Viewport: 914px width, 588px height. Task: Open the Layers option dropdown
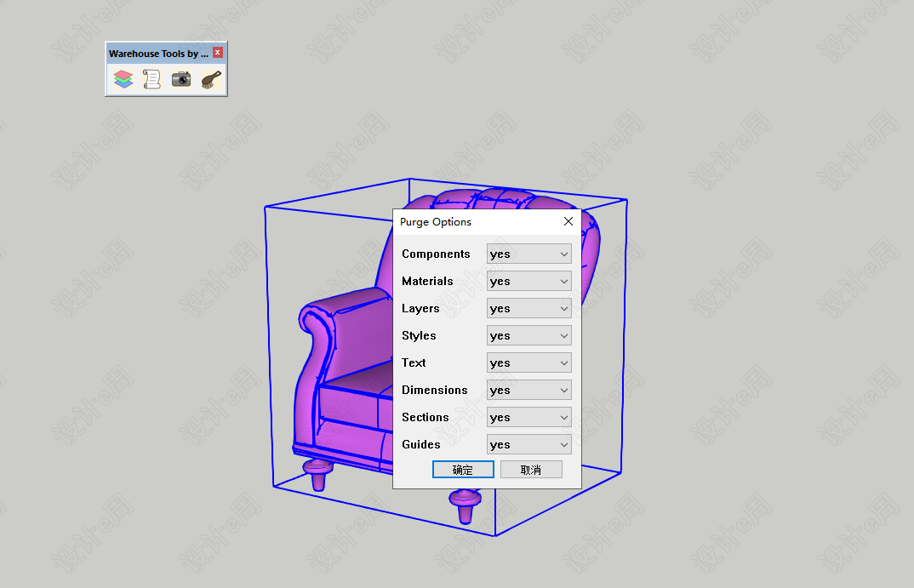coord(528,308)
